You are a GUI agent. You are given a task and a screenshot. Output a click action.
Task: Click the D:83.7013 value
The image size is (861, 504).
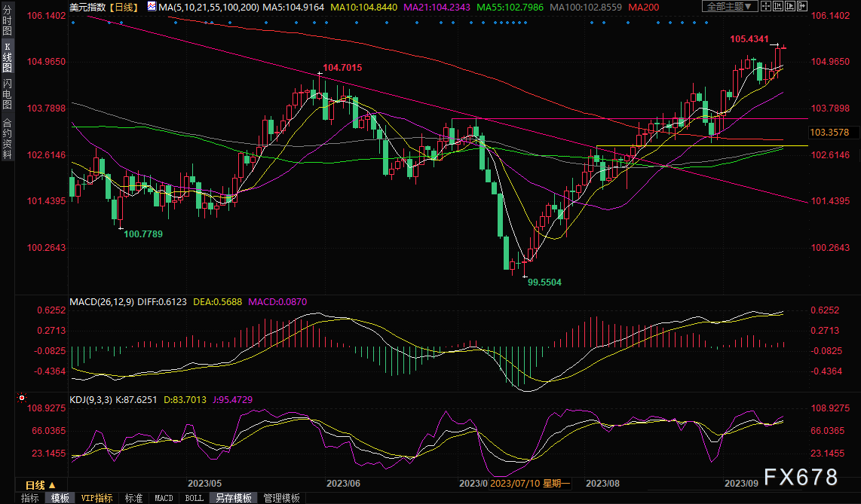point(185,400)
